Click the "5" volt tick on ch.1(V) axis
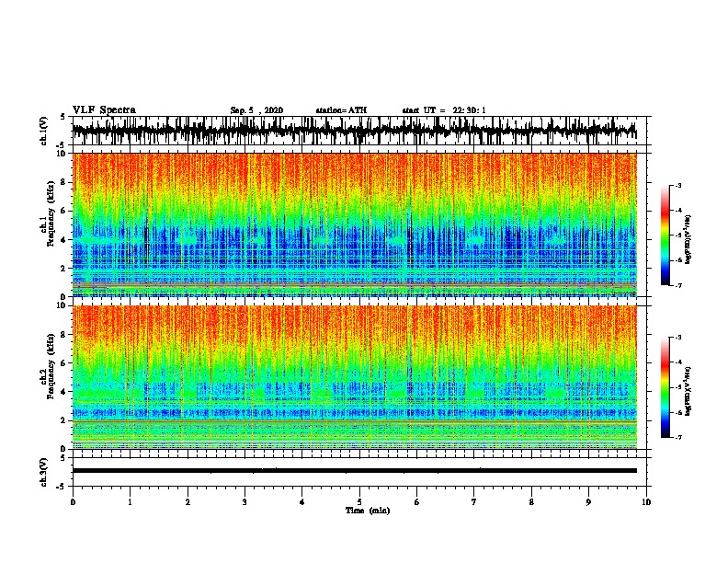 click(x=63, y=118)
